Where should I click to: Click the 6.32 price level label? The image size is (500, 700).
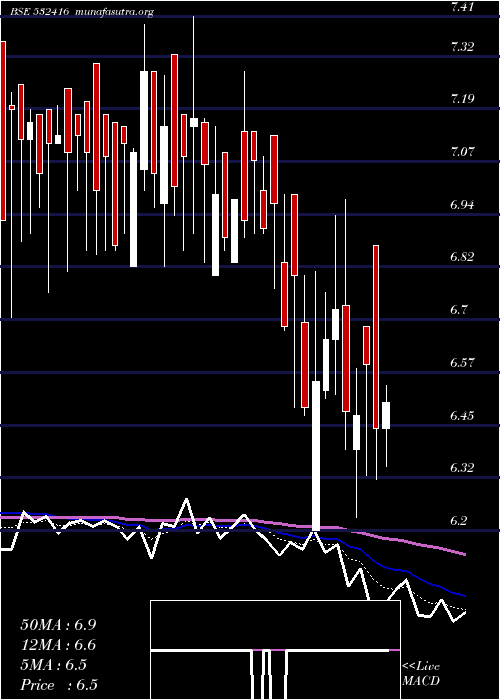(x=462, y=467)
